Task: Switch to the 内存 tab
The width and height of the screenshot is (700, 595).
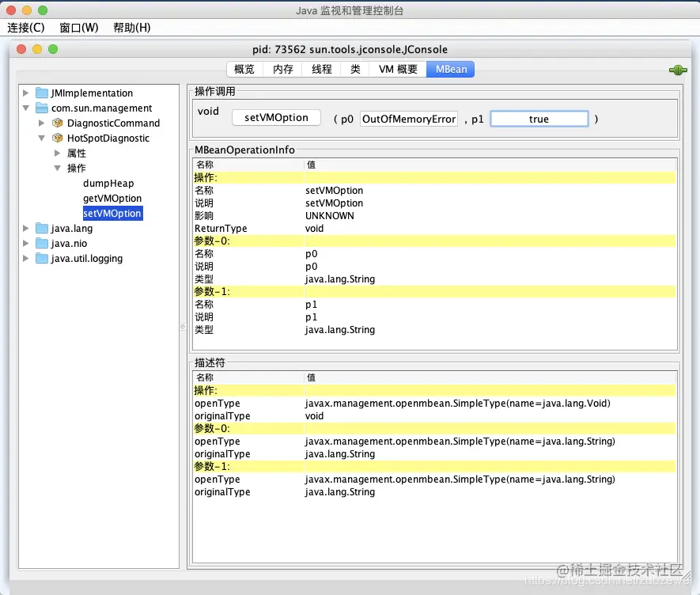Action: pyautogui.click(x=282, y=69)
